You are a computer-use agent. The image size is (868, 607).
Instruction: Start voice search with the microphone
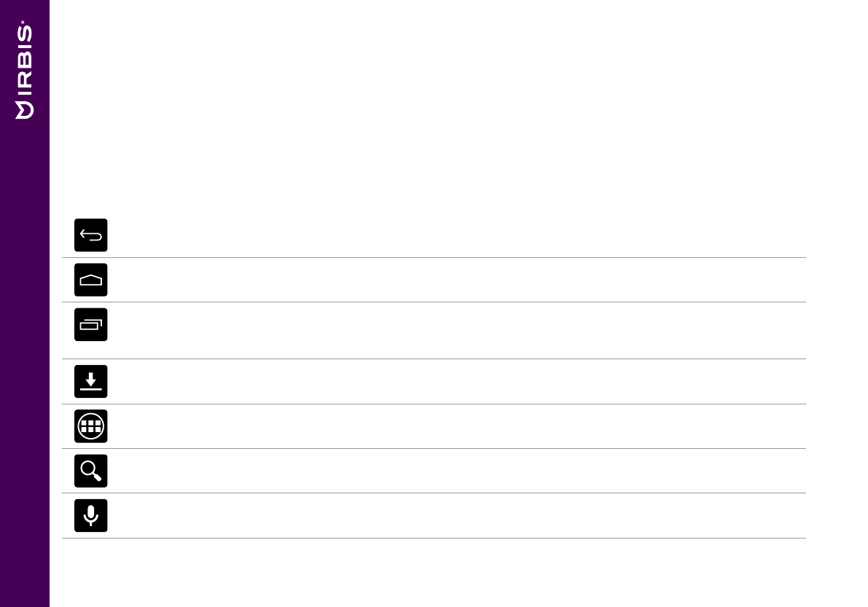pyautogui.click(x=90, y=515)
